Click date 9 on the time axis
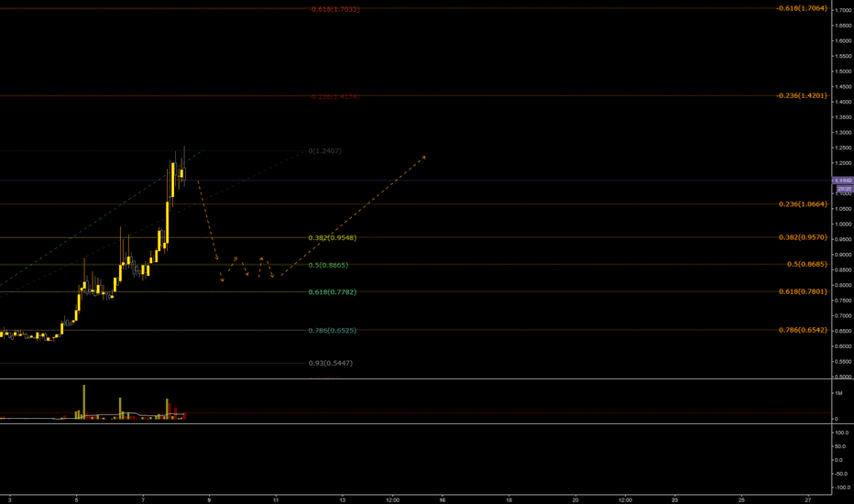 tap(209, 499)
